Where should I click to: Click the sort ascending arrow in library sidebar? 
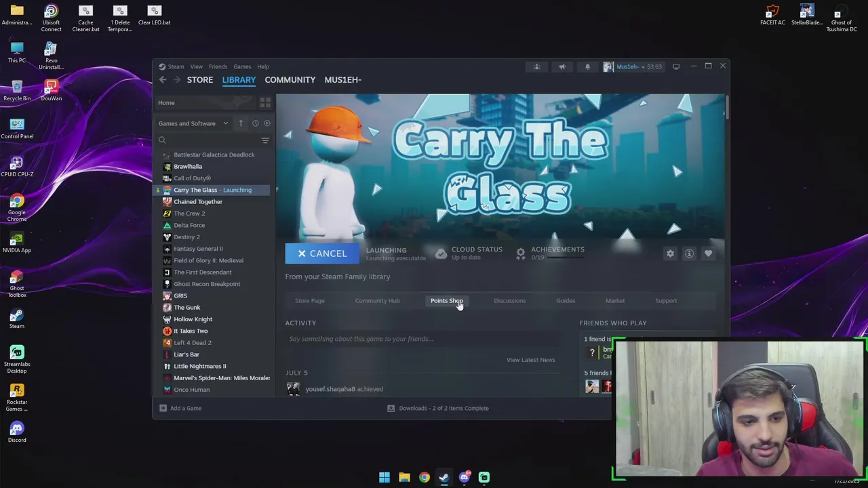[240, 123]
